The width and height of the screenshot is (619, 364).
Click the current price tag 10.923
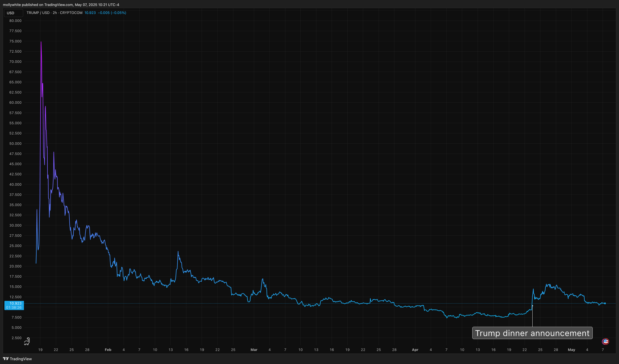click(x=15, y=303)
